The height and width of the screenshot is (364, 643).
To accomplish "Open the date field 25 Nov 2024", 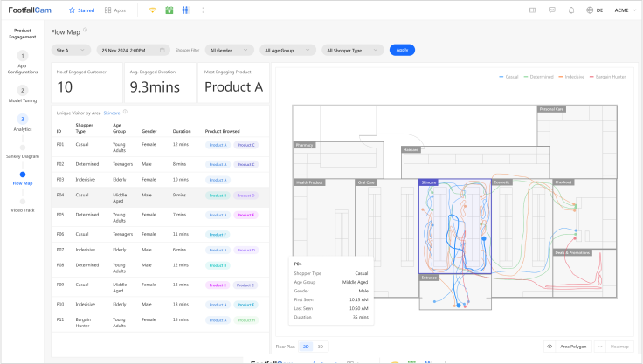I will tap(132, 50).
